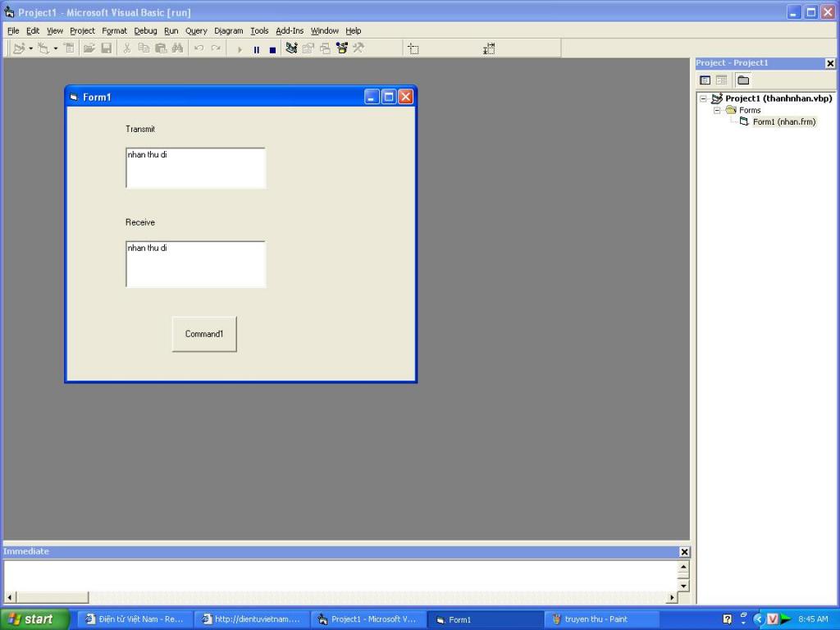Switch to Project1 - Microsoft Visual Basic taskbar item
Viewport: 840px width, 630px height.
[367, 619]
